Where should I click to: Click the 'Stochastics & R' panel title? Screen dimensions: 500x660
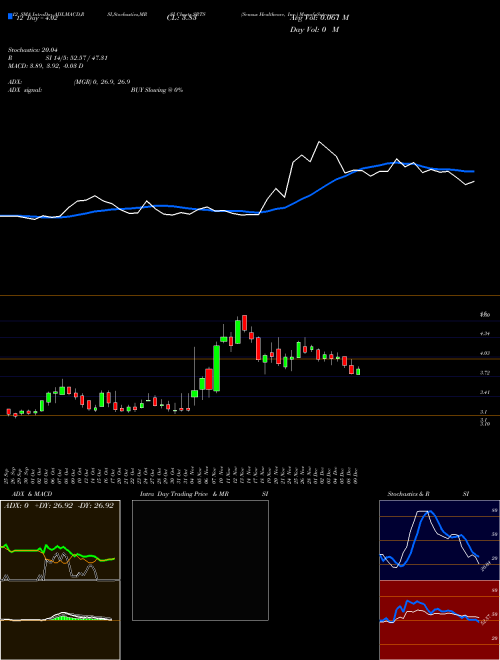[409, 494]
